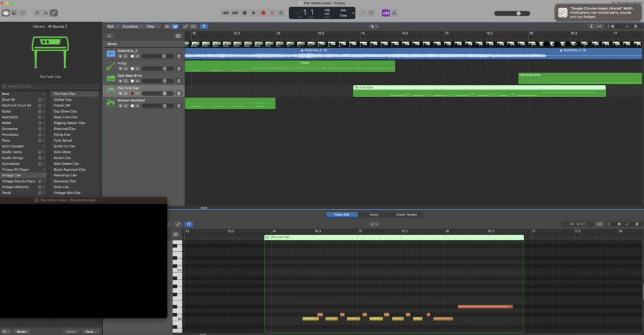Viewport: 644px width, 335px height.
Task: Click the Save... button in Library
Action: coord(91,332)
